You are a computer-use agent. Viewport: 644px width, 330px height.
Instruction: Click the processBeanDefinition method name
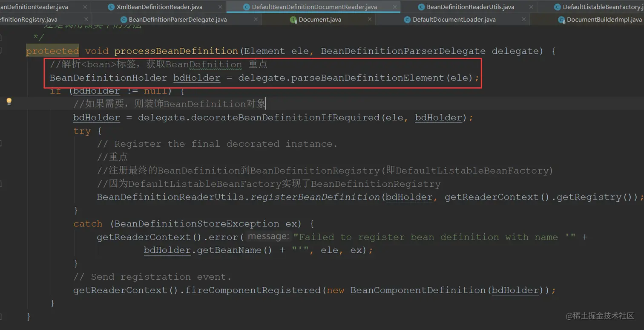pos(176,51)
